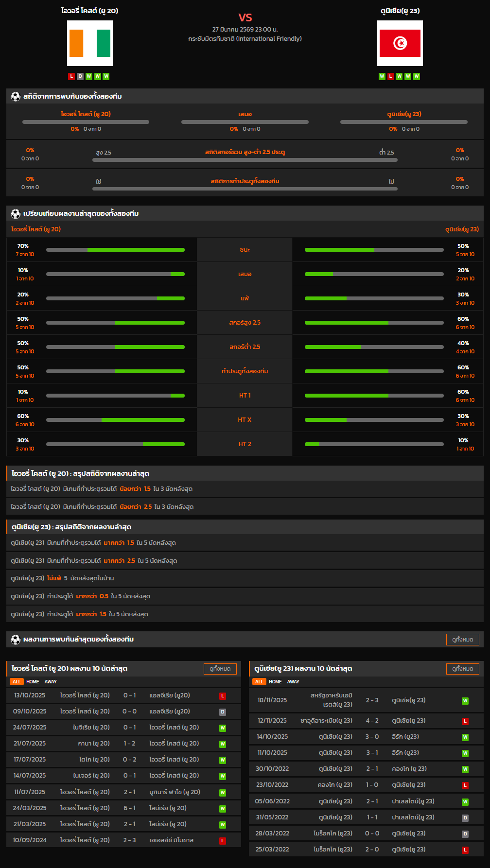Click the W result badge for 18/11/2025 match
The image size is (490, 868).
465,701
